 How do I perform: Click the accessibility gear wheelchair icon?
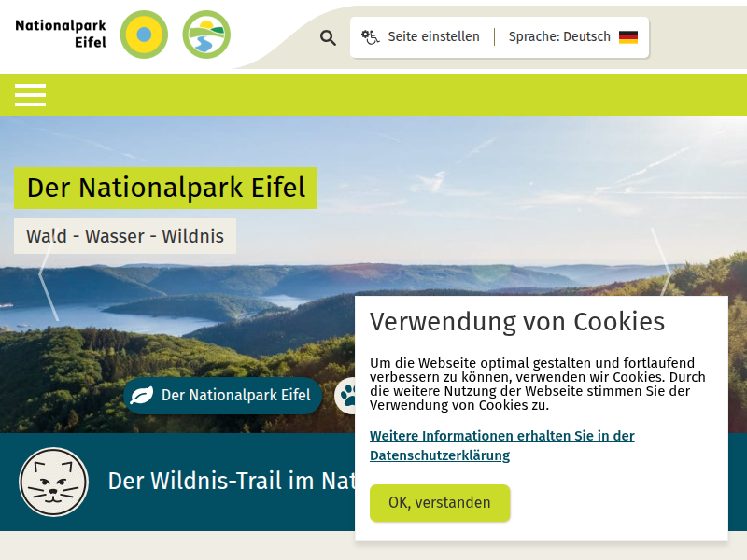coord(370,36)
